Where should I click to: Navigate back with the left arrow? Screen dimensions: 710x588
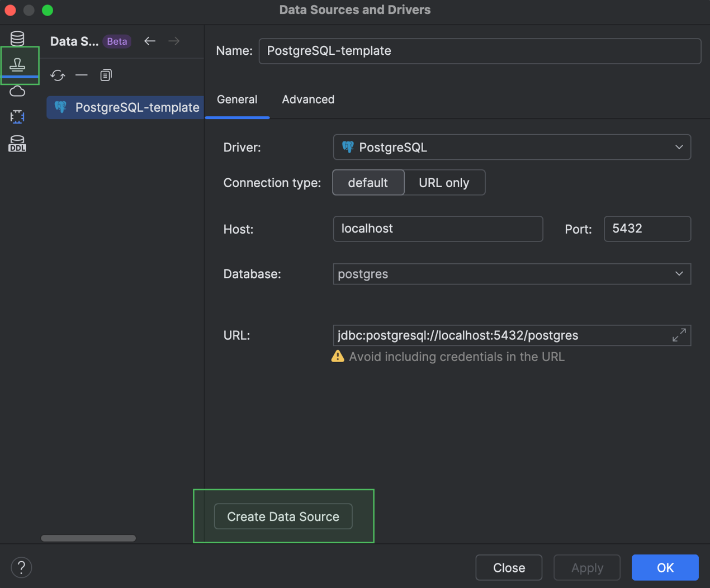[x=149, y=41]
